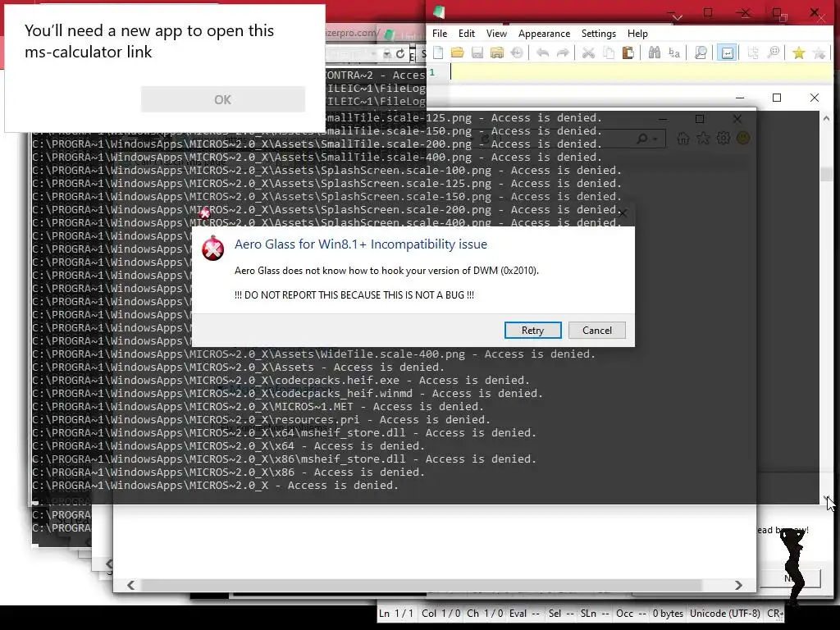Click OK in the ms-calculator popup
This screenshot has width=840, height=630.
click(x=223, y=99)
